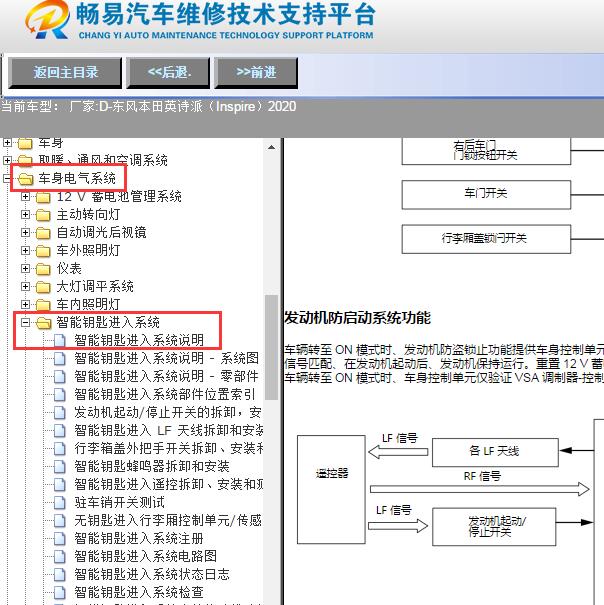604x605 pixels.
Task: Click 发动机起动/停止开关 diagram box
Action: coord(494,527)
